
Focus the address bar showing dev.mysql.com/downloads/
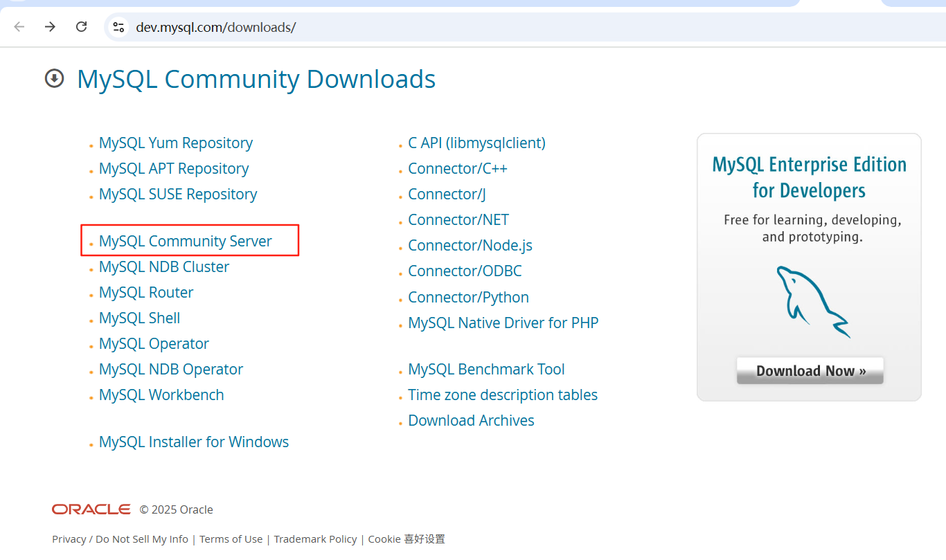pyautogui.click(x=526, y=27)
